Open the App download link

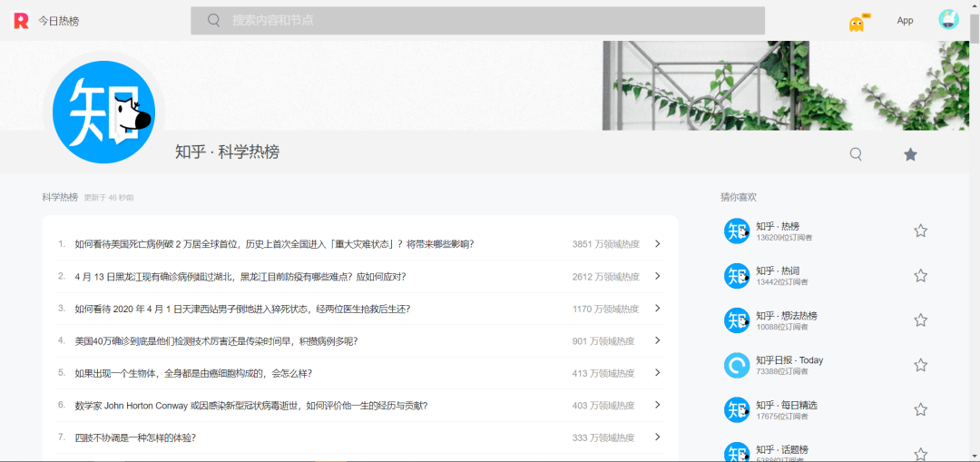coord(905,21)
